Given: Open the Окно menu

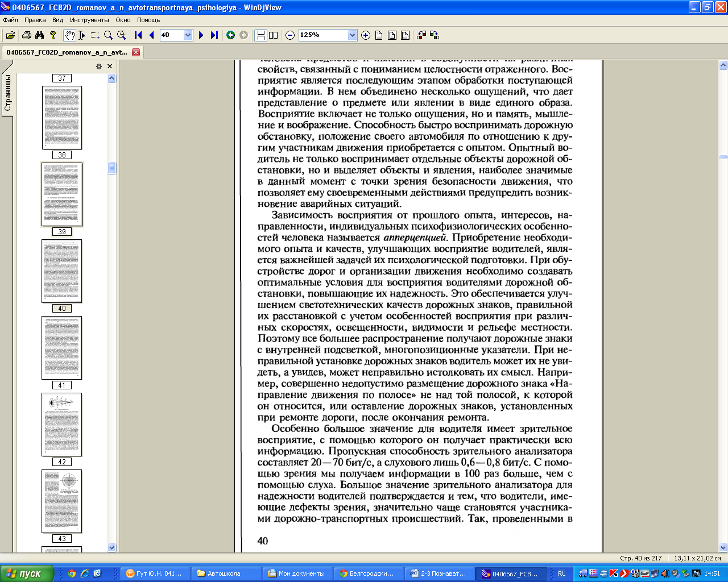Looking at the screenshot, I should click(123, 20).
